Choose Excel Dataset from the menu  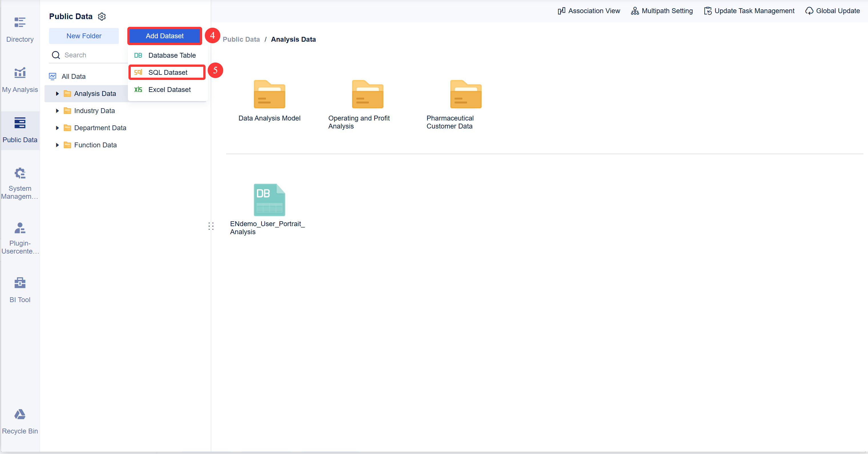tap(169, 90)
